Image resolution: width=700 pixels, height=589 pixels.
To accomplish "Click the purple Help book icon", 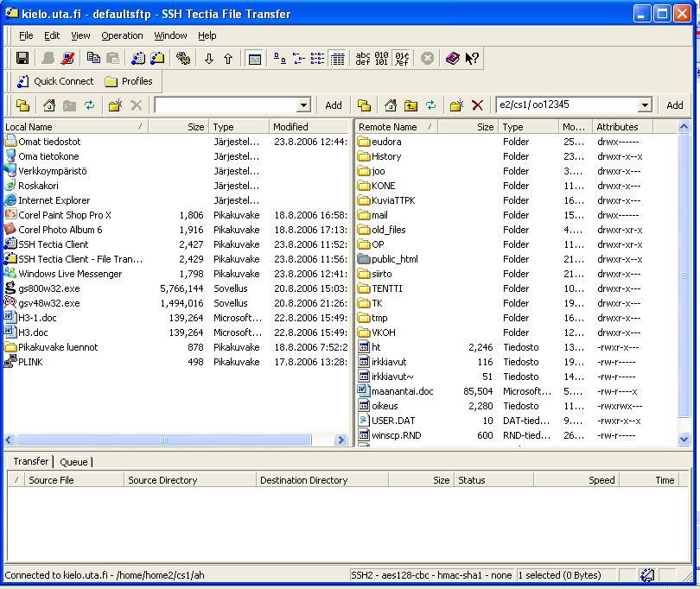I will [452, 58].
